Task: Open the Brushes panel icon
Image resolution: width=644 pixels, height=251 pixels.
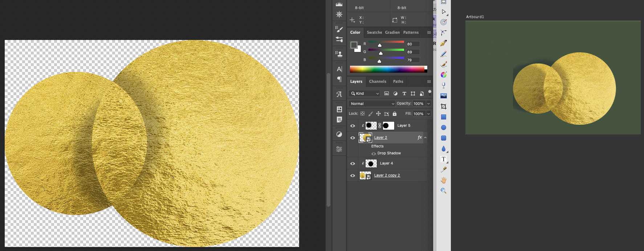Action: (x=339, y=39)
